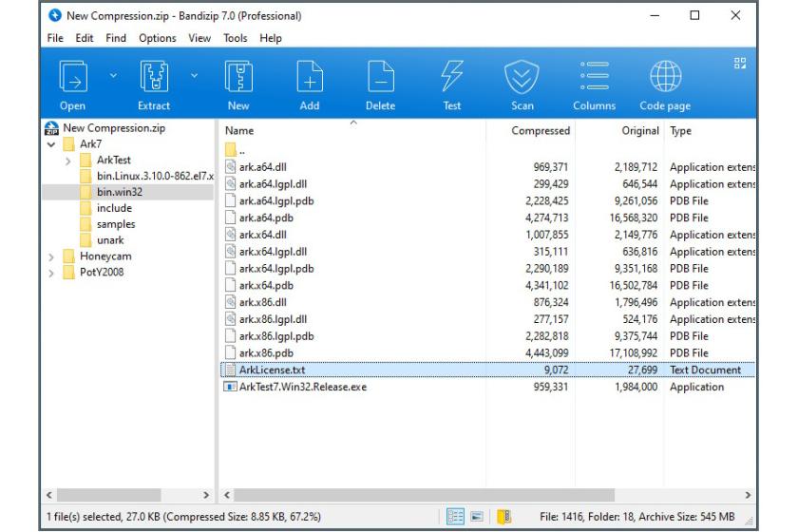Click the file list scrollbar right arrow
Image resolution: width=798 pixels, height=532 pixels.
(748, 495)
